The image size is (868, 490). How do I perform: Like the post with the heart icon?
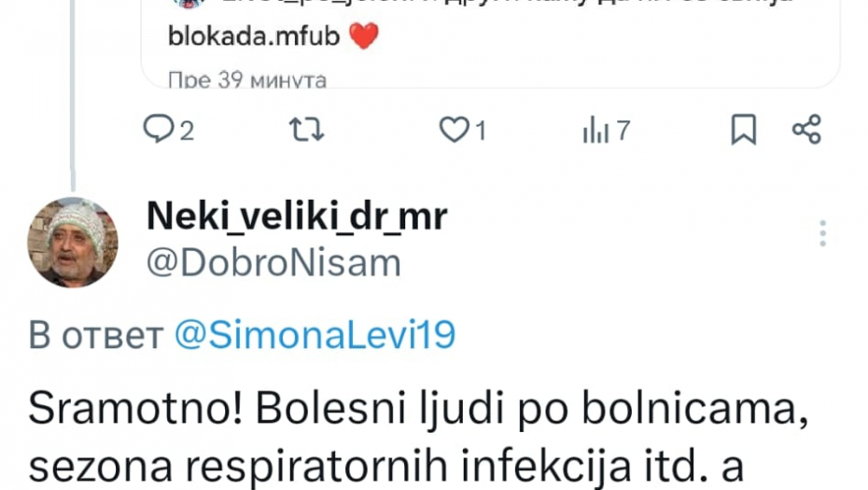(454, 130)
